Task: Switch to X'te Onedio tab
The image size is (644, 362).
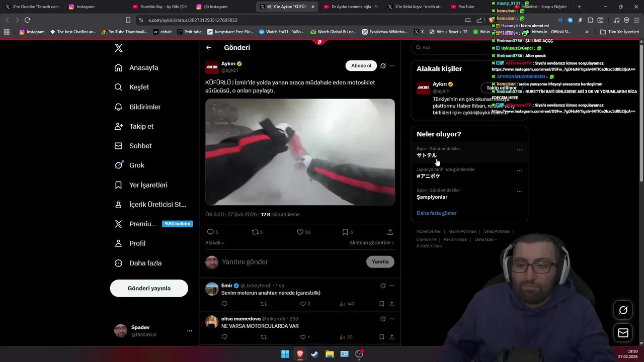Action: click(x=32, y=7)
